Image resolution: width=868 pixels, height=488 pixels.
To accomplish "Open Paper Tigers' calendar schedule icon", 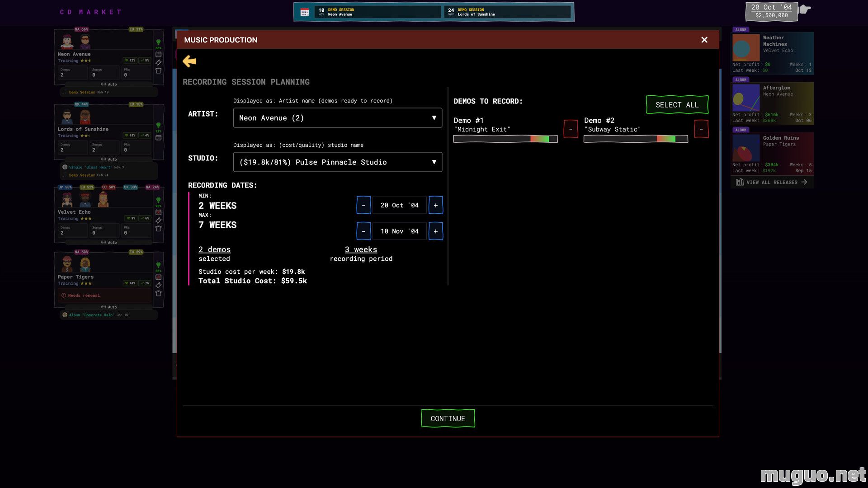I will 158,277.
